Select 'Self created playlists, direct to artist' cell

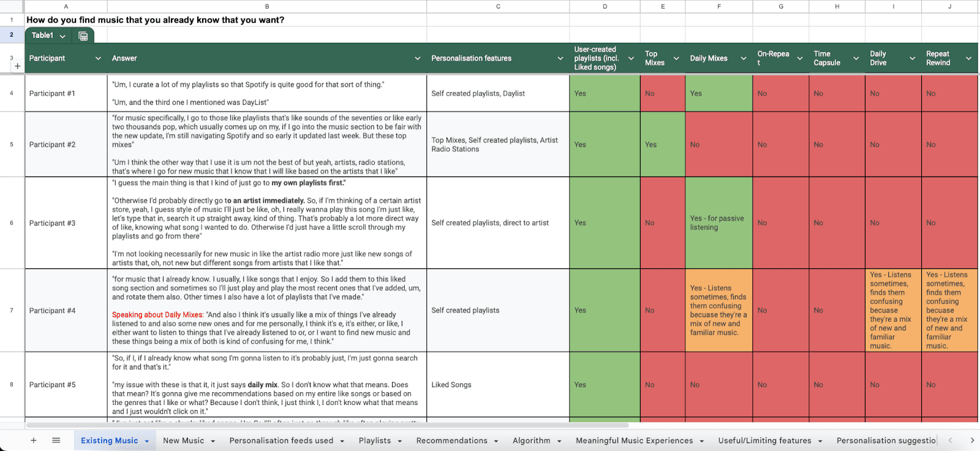coord(498,223)
